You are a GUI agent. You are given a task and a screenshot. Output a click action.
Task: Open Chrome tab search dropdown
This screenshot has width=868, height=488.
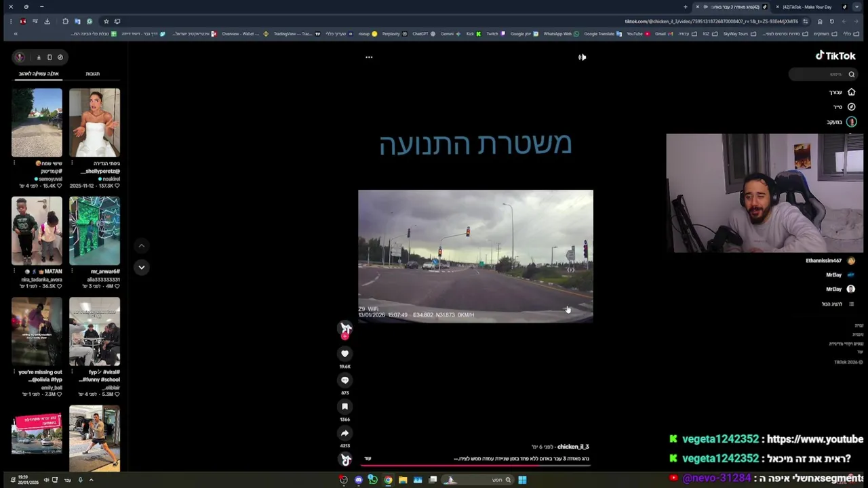click(856, 7)
